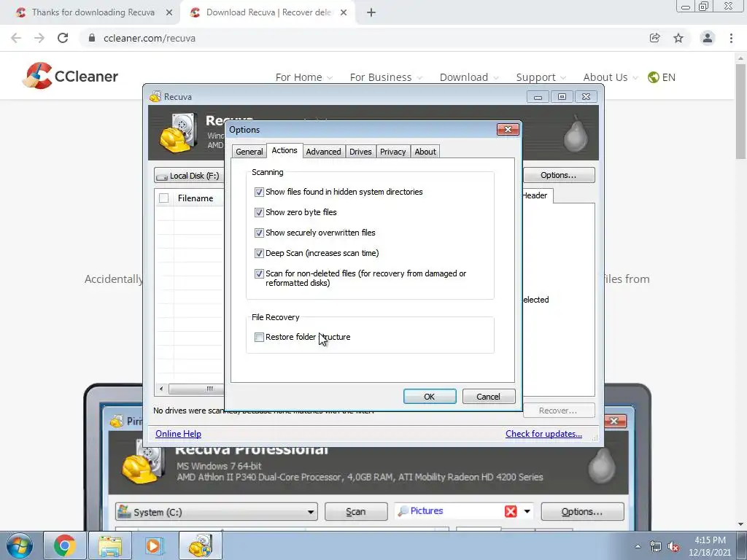Uncheck Show zero byte files option
This screenshot has width=747, height=560.
(259, 212)
